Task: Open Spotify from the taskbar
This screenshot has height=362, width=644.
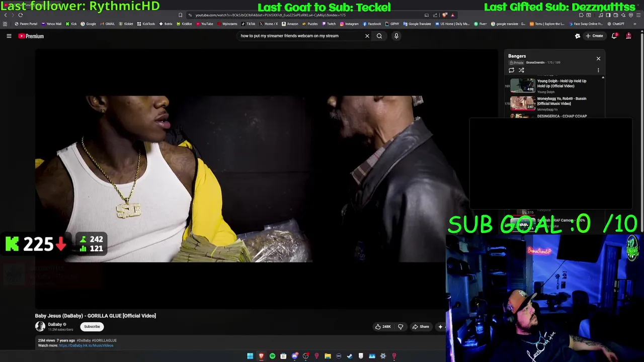Action: pos(272,356)
